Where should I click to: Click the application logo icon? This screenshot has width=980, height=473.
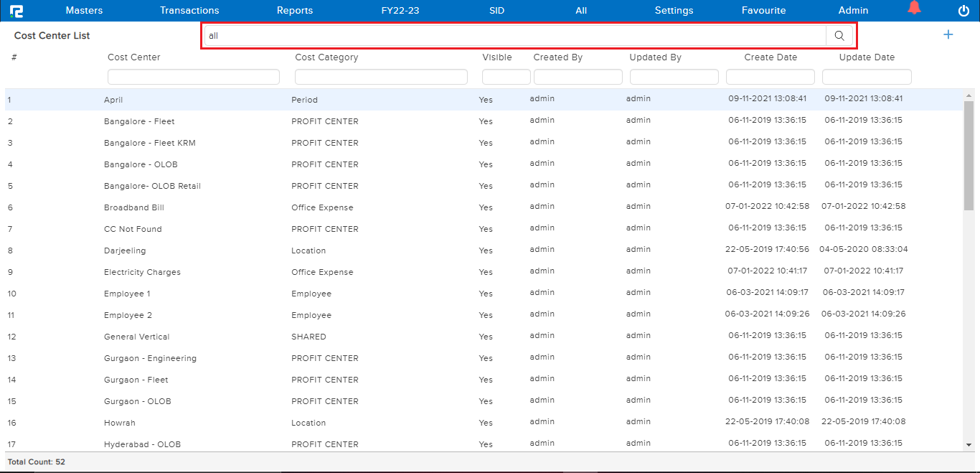pyautogui.click(x=18, y=9)
